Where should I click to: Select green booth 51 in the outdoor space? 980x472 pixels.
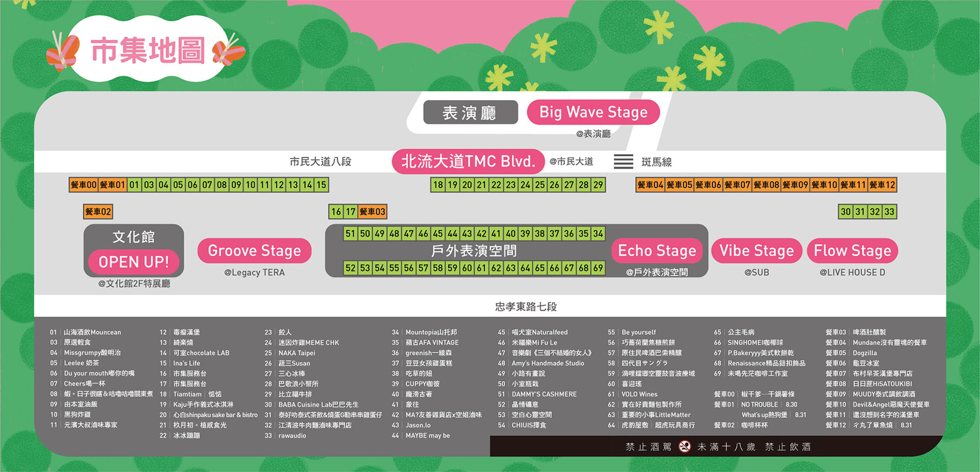tap(350, 233)
